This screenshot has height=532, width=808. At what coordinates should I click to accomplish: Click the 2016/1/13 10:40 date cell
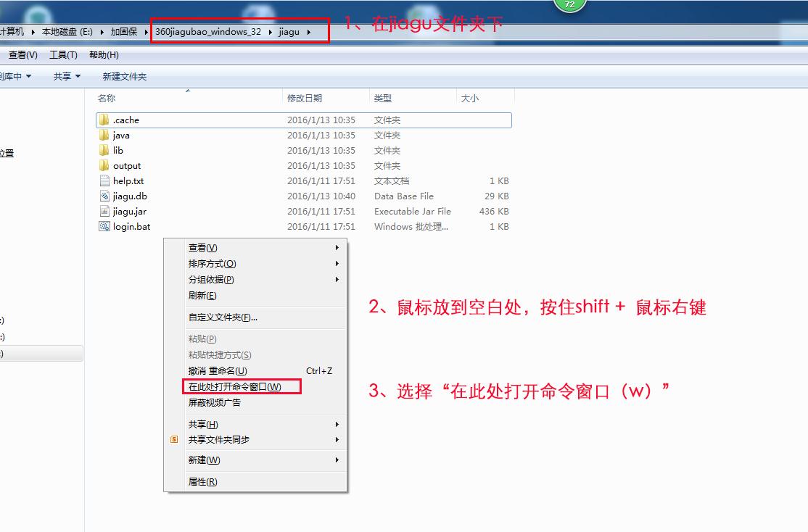(x=321, y=196)
